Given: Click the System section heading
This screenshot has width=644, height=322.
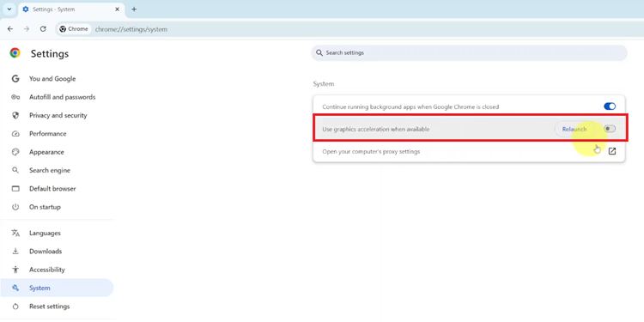Looking at the screenshot, I should (324, 84).
